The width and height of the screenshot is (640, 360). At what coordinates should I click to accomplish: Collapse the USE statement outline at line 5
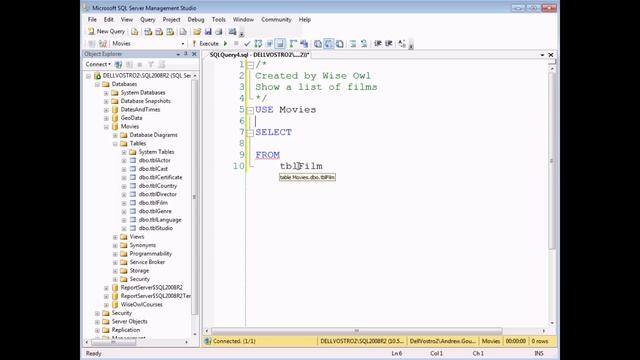(251, 110)
